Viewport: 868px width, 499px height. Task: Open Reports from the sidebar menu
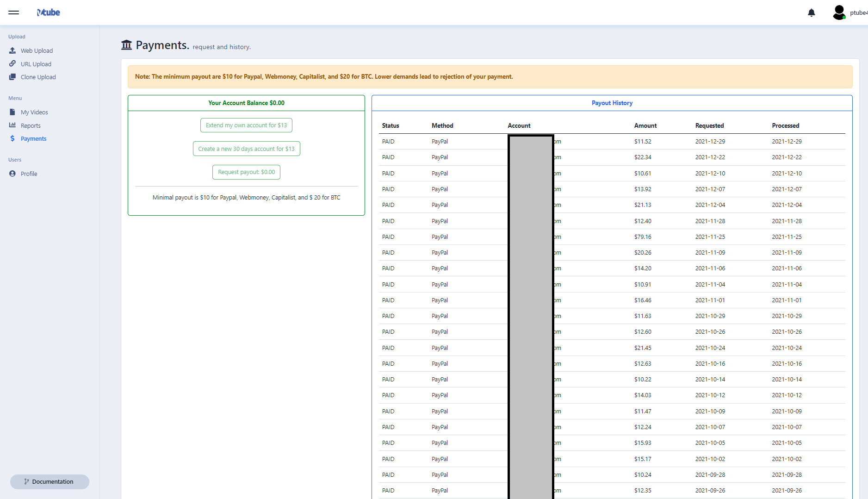tap(31, 125)
